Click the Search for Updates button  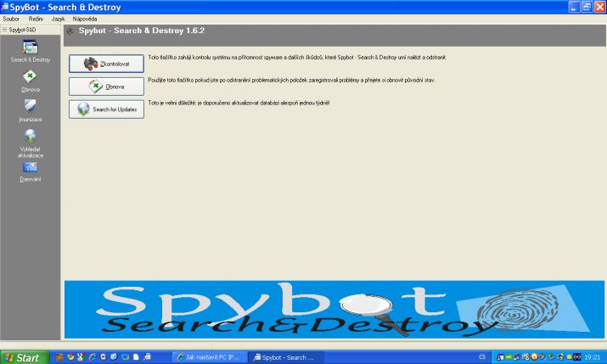click(x=106, y=109)
